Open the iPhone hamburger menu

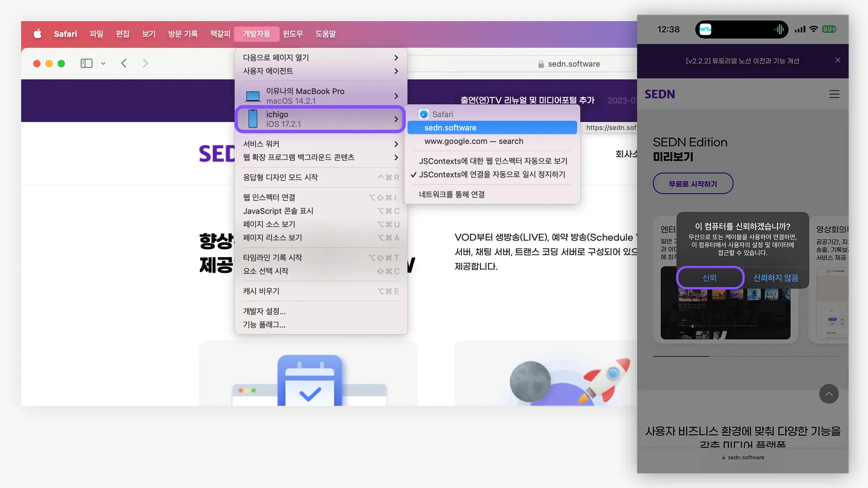(x=834, y=94)
